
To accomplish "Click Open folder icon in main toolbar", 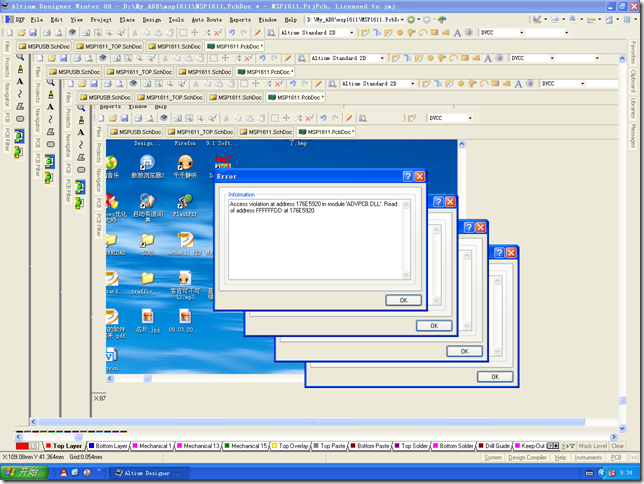I will point(21,32).
